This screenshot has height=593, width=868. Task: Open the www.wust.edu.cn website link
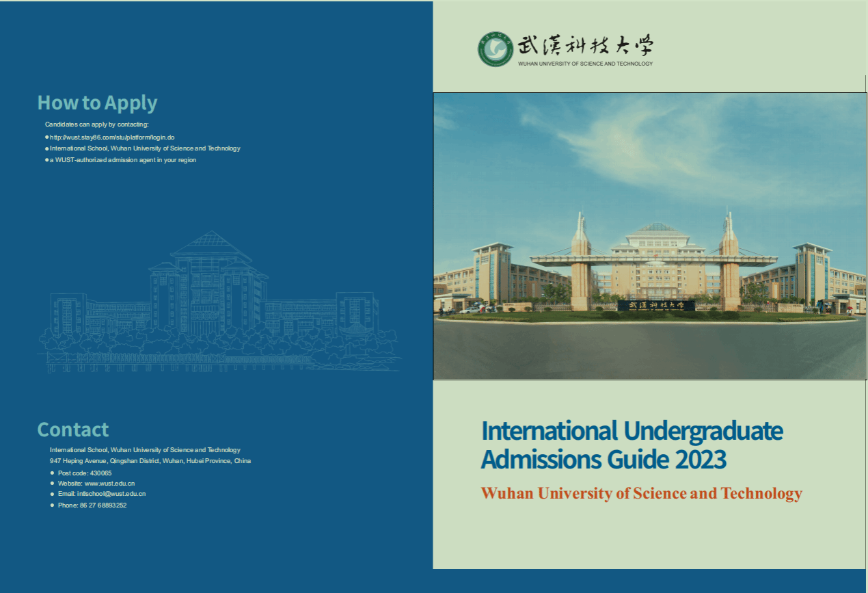109,484
